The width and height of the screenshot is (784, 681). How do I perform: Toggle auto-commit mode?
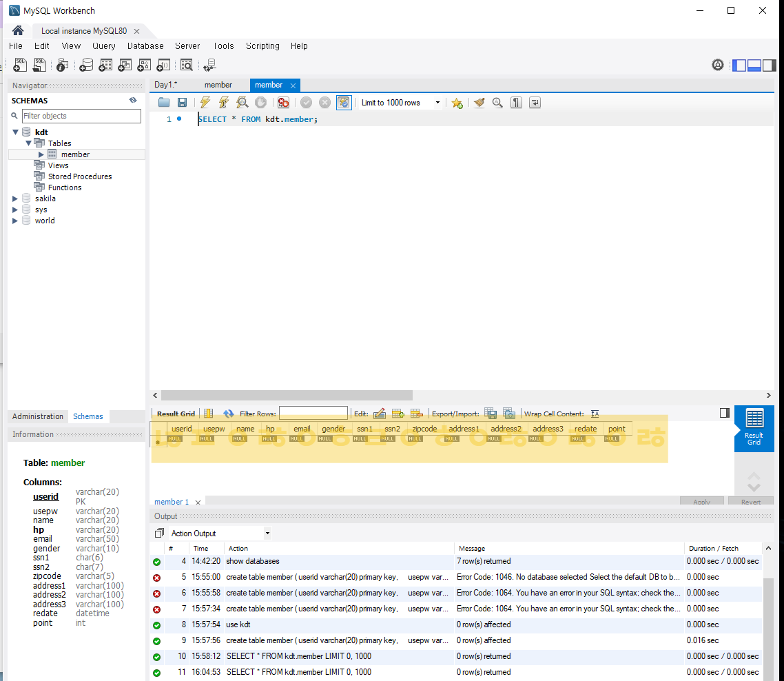click(x=344, y=103)
